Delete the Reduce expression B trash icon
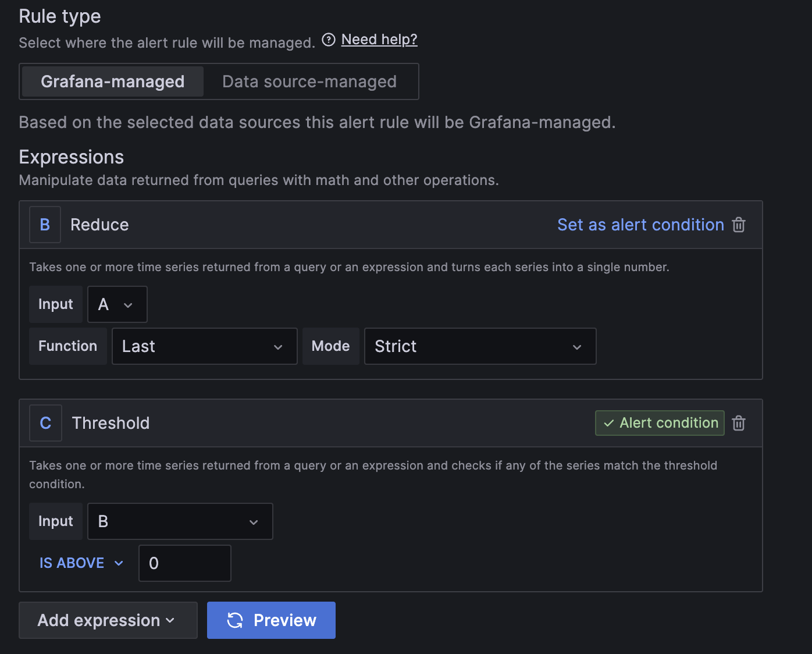 (x=739, y=225)
